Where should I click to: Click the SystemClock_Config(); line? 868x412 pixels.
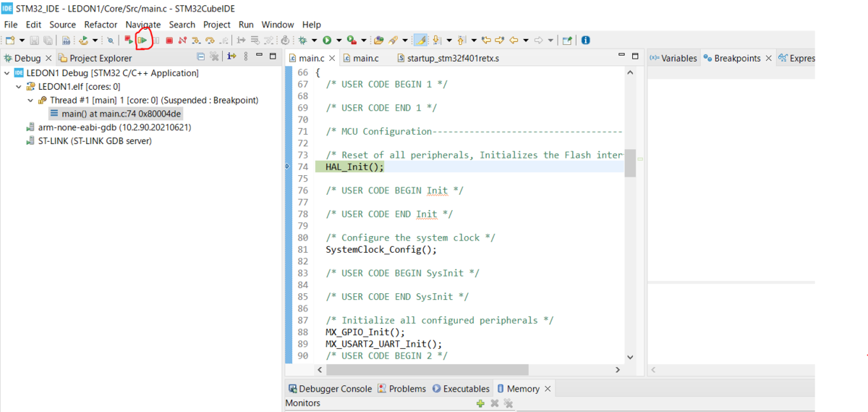pyautogui.click(x=381, y=250)
